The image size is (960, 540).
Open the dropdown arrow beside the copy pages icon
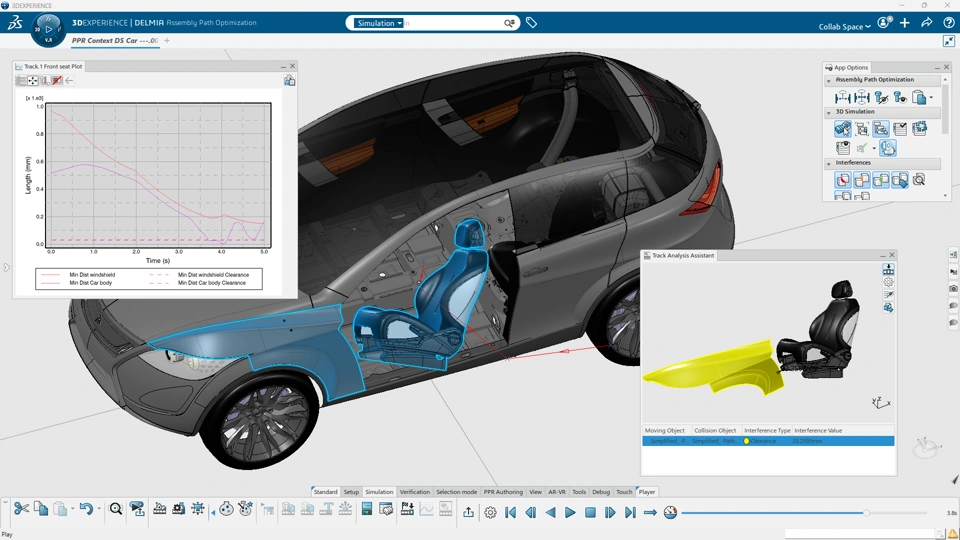pyautogui.click(x=931, y=97)
